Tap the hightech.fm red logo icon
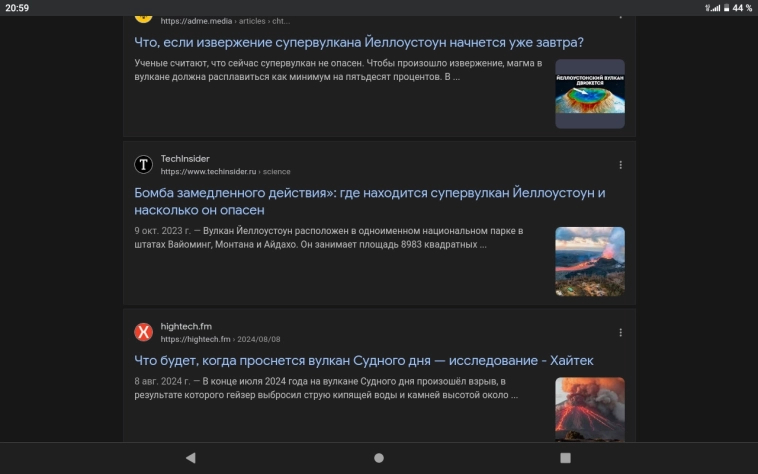The width and height of the screenshot is (758, 474). (x=144, y=332)
